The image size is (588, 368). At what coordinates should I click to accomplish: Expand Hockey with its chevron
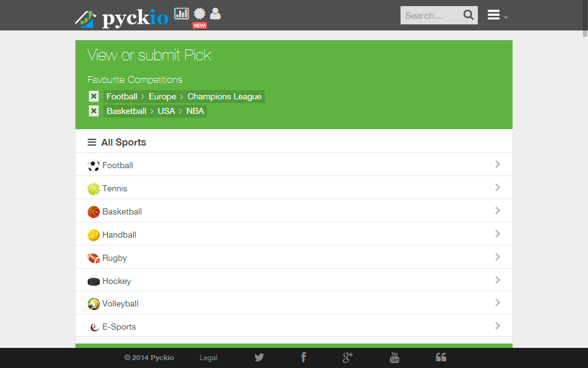click(x=498, y=280)
